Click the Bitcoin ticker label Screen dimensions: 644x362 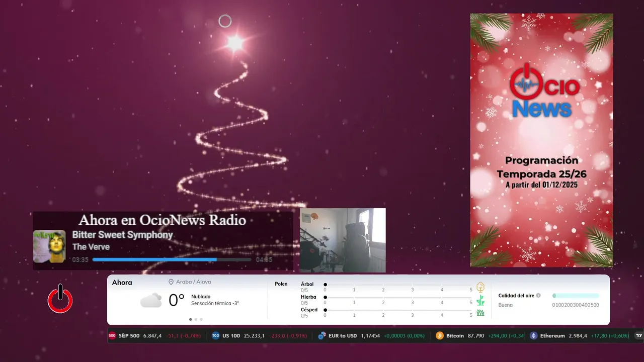[x=455, y=335]
